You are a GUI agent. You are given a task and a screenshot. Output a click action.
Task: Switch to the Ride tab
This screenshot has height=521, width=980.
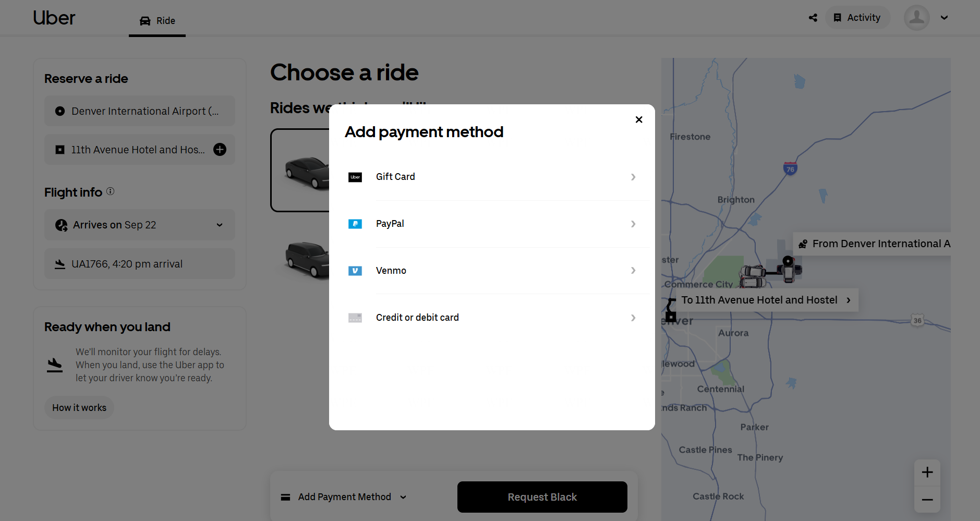pos(157,21)
